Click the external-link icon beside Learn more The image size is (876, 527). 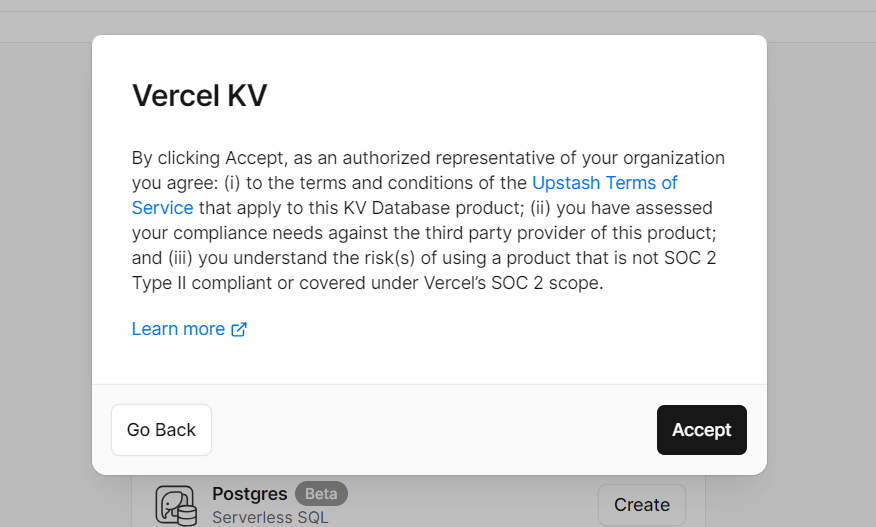pyautogui.click(x=239, y=329)
